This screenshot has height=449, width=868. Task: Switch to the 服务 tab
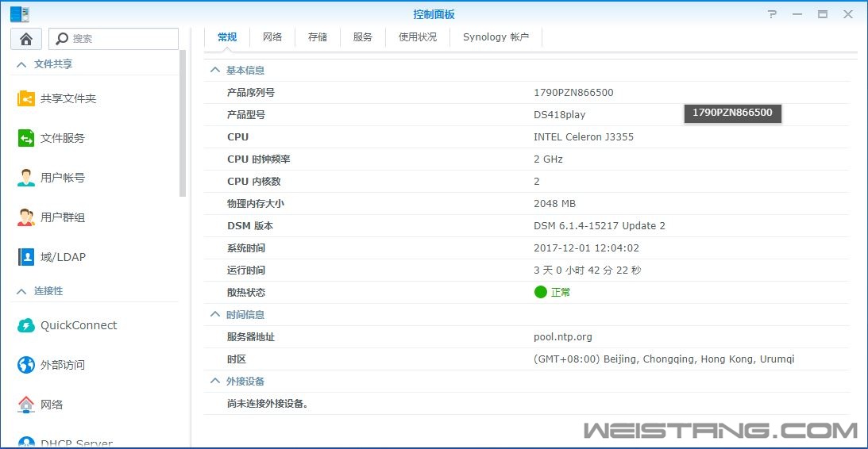point(363,37)
